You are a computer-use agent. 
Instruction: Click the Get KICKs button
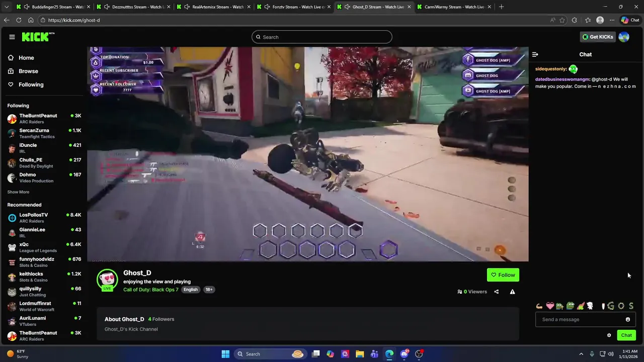pyautogui.click(x=597, y=37)
